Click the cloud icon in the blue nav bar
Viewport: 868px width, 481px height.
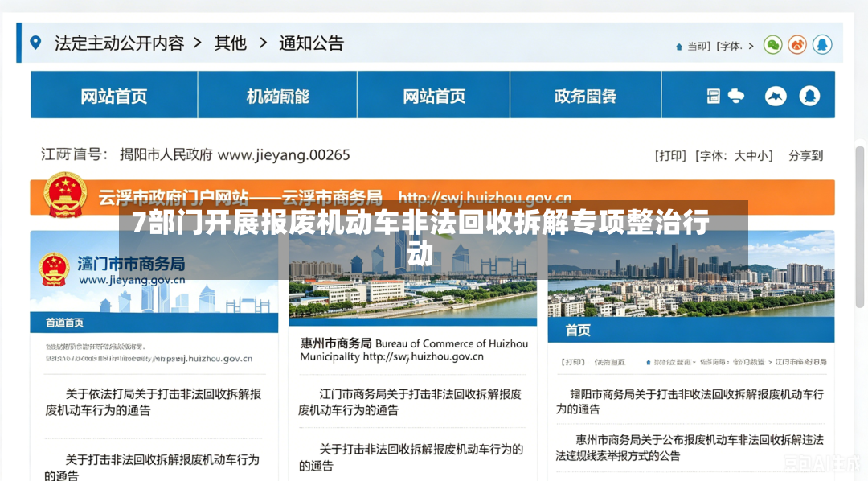click(x=735, y=96)
